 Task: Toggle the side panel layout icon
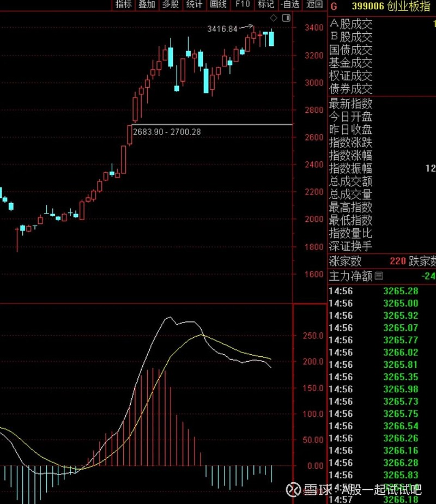click(x=286, y=18)
